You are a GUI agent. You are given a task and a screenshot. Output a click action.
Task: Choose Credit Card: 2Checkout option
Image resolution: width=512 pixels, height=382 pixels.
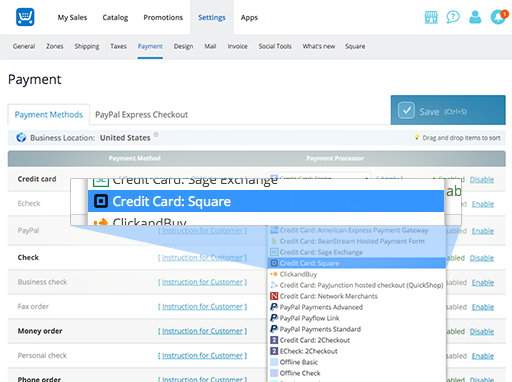click(x=357, y=340)
